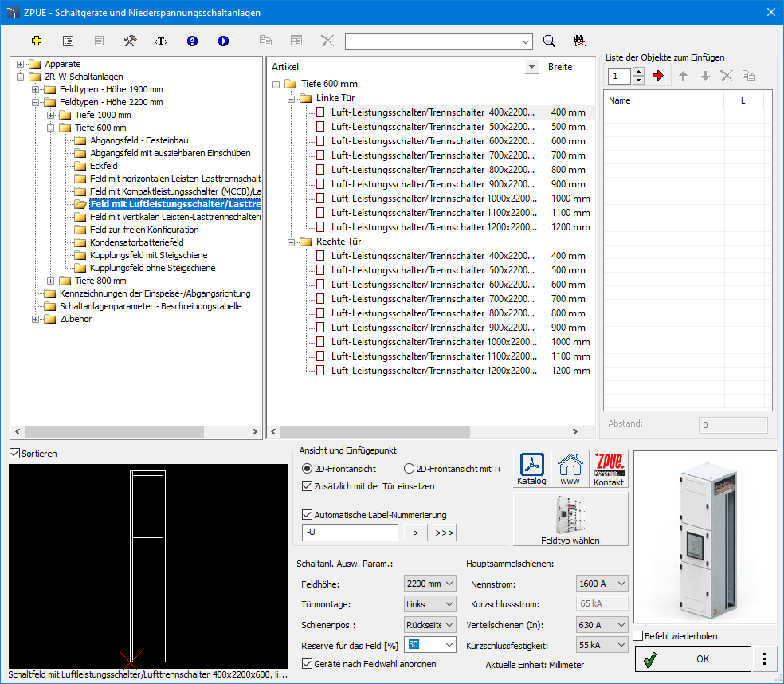Screen dimensions: 784x684
Task: Click the blue question mark help icon
Action: 192,41
